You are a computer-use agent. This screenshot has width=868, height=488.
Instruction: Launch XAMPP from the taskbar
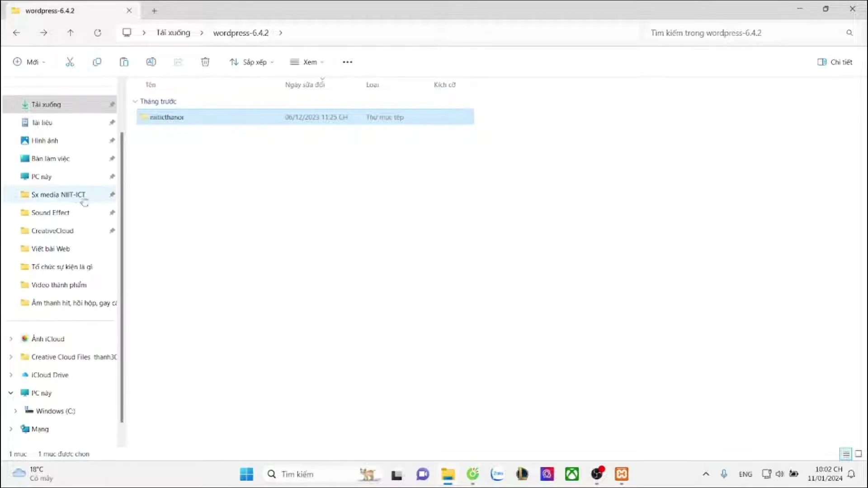pyautogui.click(x=621, y=474)
